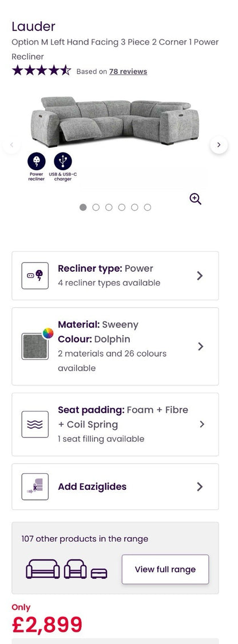The image size is (238, 644).
Task: Expand the Recliner type Power option
Action: click(116, 276)
